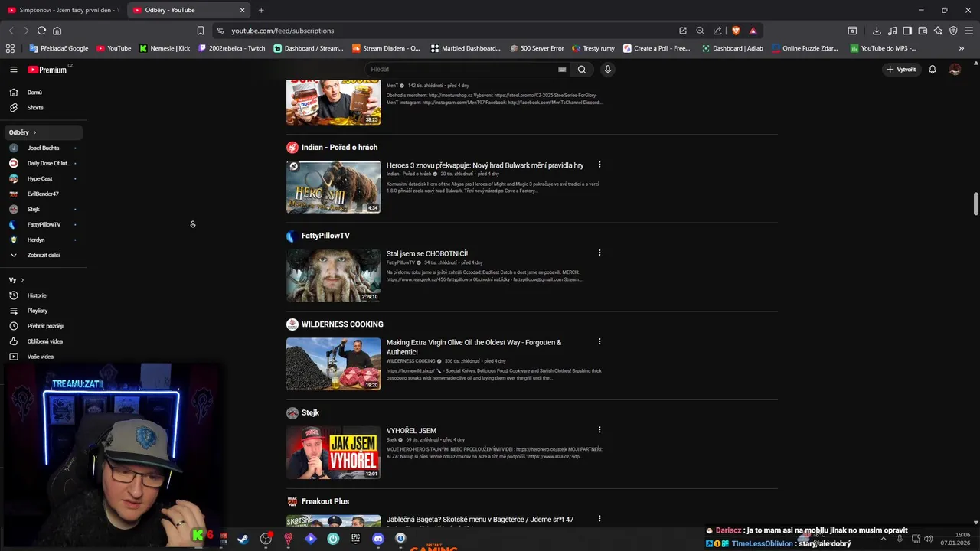
Task: Start voice search with the microphone icon
Action: [608, 70]
